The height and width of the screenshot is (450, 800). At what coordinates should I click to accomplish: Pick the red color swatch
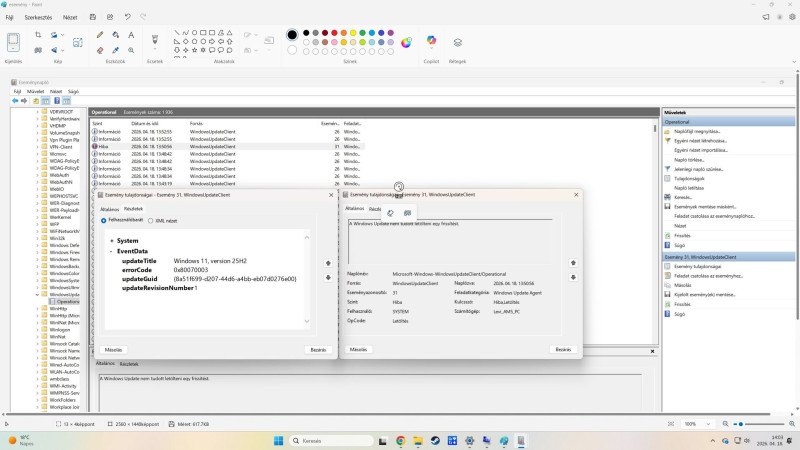[x=334, y=33]
